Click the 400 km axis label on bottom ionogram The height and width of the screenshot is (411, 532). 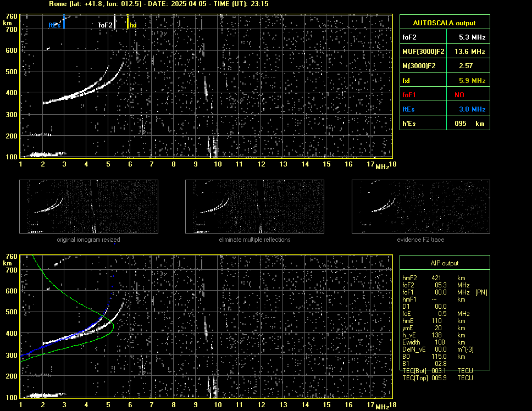11,334
